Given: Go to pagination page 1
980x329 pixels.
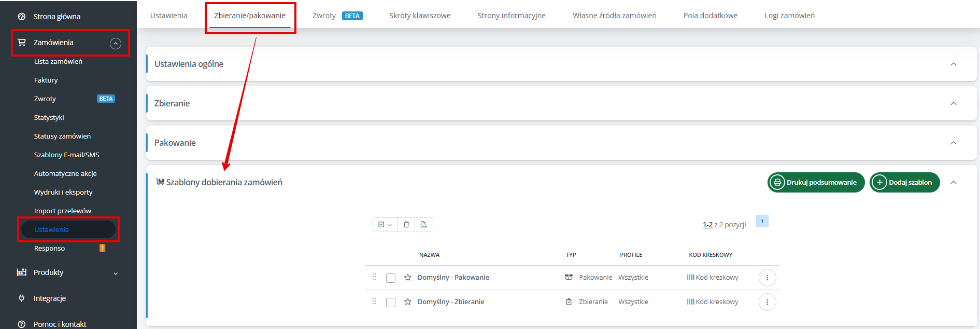Looking at the screenshot, I should [762, 221].
